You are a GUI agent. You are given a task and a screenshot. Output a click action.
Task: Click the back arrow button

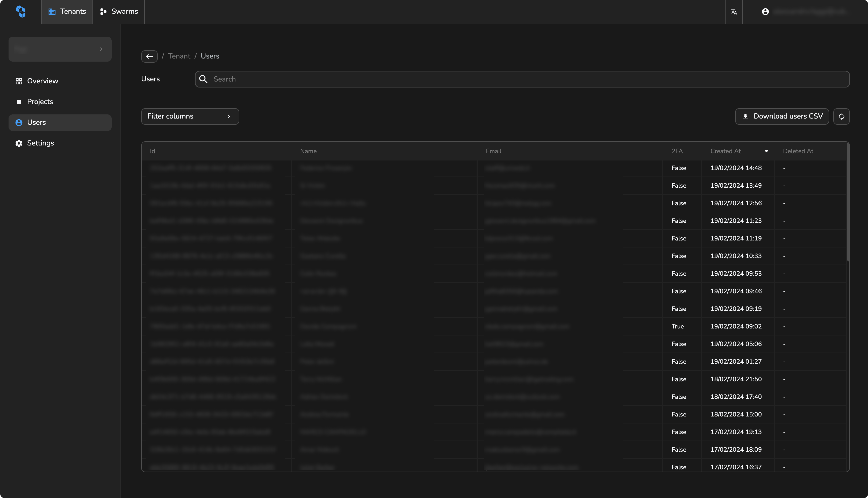click(x=149, y=56)
